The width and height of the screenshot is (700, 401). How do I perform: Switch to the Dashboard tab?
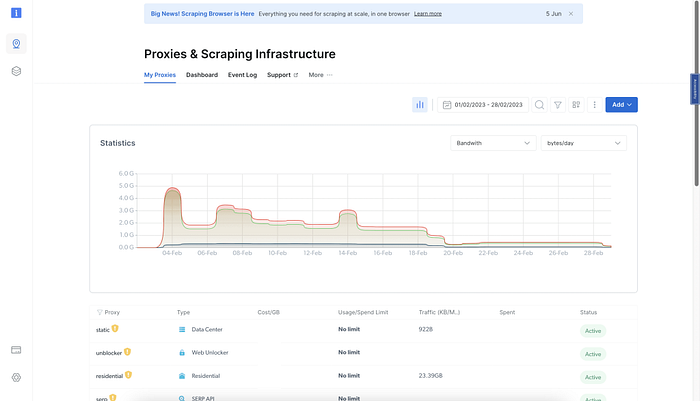[202, 75]
